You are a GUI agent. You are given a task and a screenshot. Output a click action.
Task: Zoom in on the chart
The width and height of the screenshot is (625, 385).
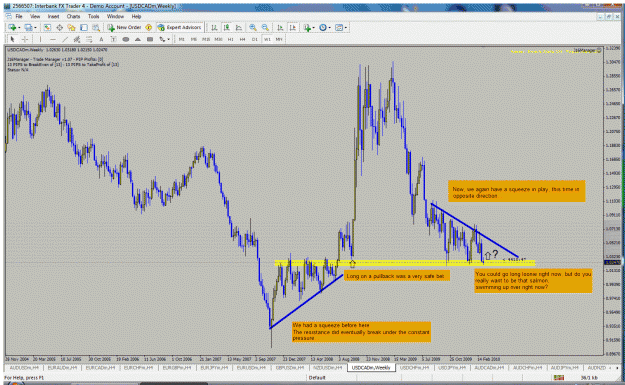coord(253,28)
